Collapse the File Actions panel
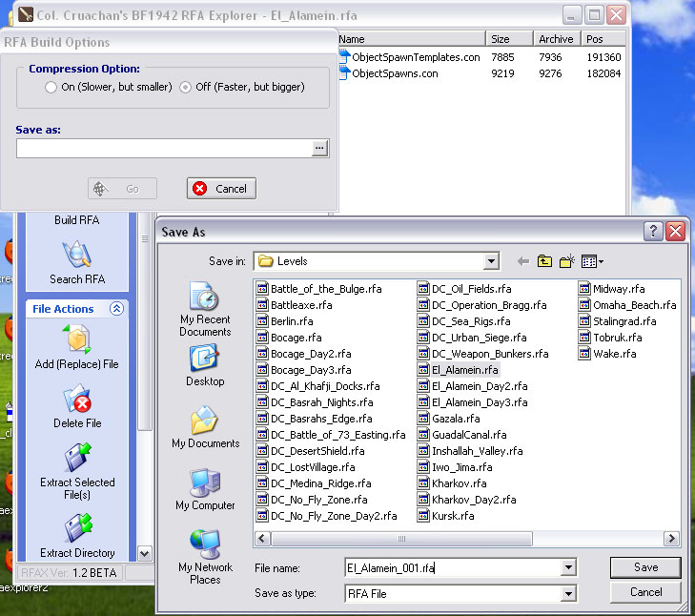The height and width of the screenshot is (616, 695). point(116,309)
